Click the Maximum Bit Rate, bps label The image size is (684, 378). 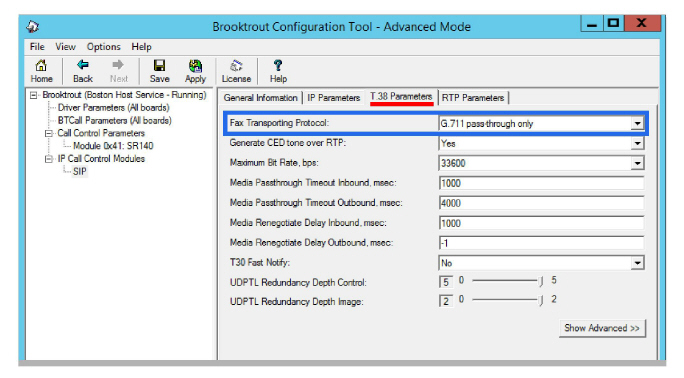tap(274, 163)
